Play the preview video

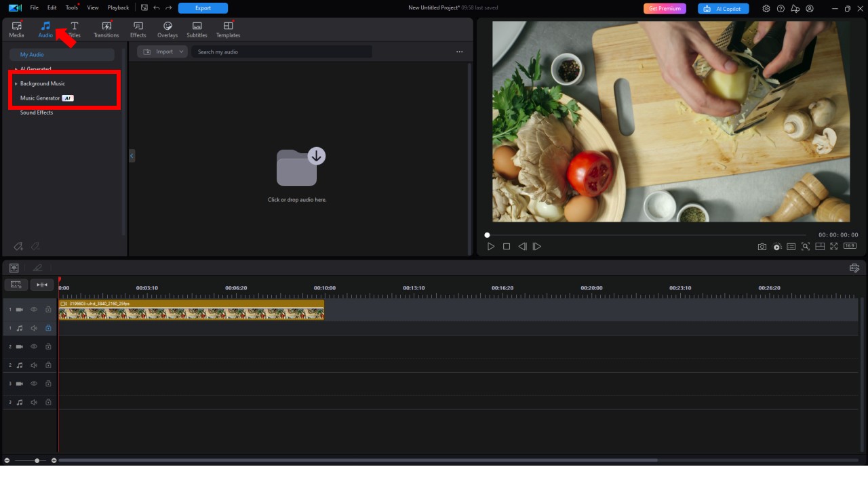pyautogui.click(x=491, y=247)
